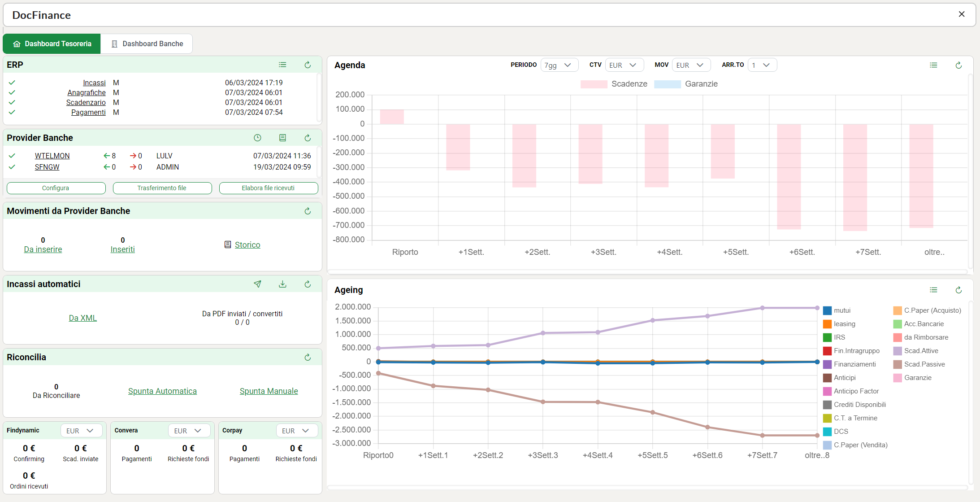Open the Corpay EUR currency dropdown
The height and width of the screenshot is (502, 980).
297,431
